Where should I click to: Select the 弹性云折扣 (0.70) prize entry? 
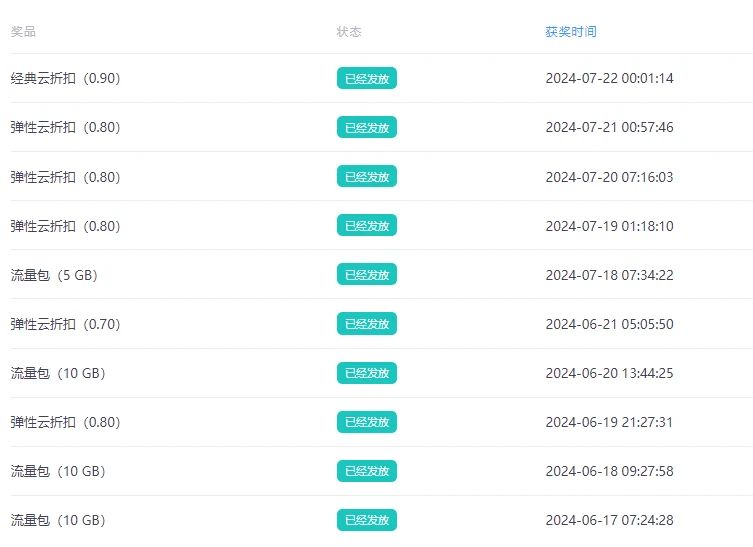pos(65,324)
